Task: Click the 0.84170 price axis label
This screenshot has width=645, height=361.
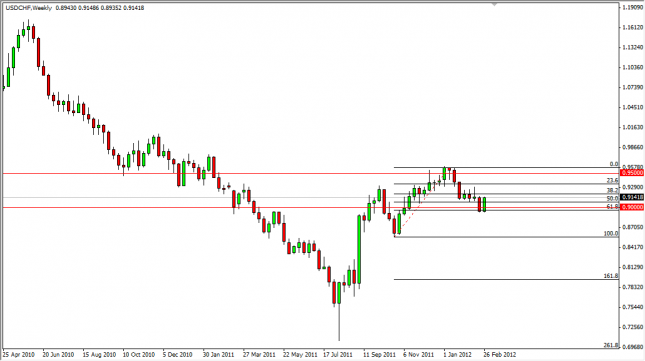Action: click(633, 247)
